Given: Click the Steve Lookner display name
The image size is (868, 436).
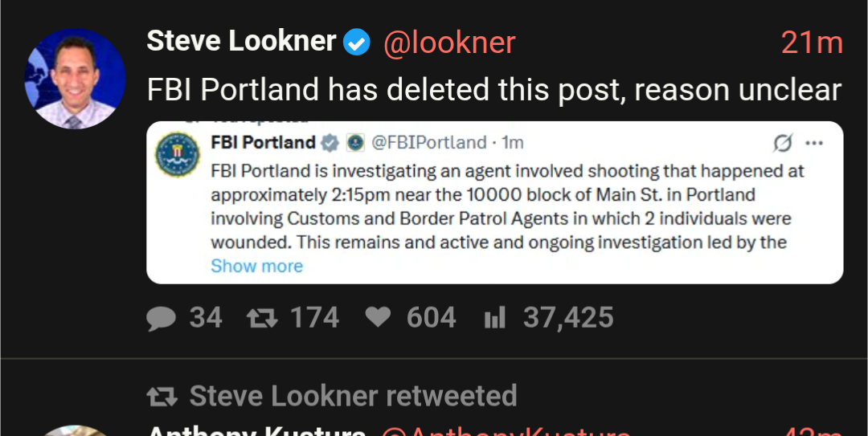Looking at the screenshot, I should pos(241,42).
